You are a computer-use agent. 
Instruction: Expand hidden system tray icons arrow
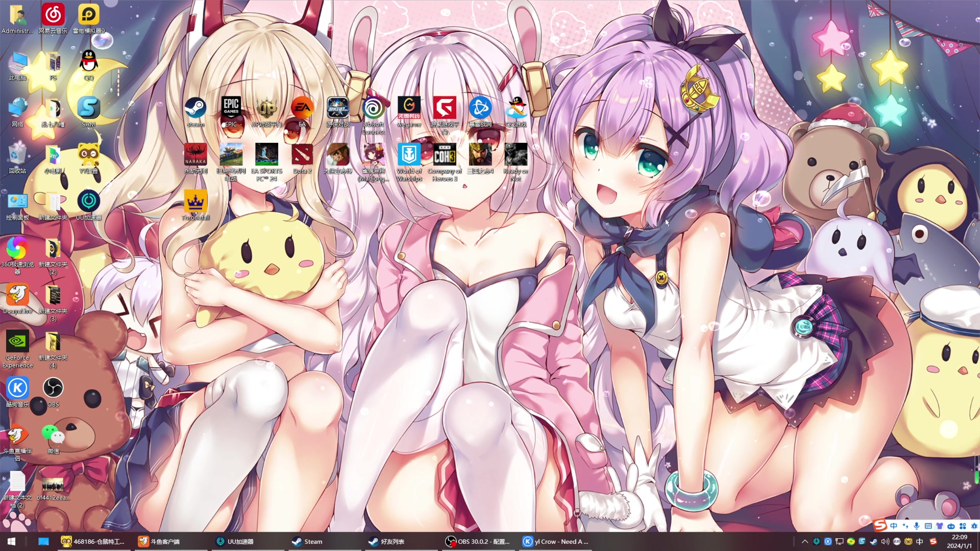pyautogui.click(x=805, y=542)
